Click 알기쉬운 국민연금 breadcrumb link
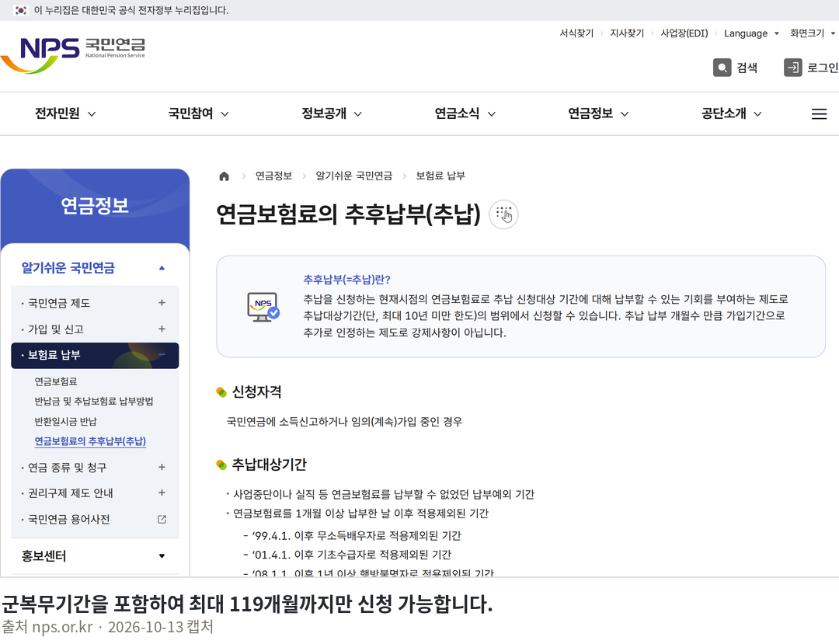 tap(353, 176)
